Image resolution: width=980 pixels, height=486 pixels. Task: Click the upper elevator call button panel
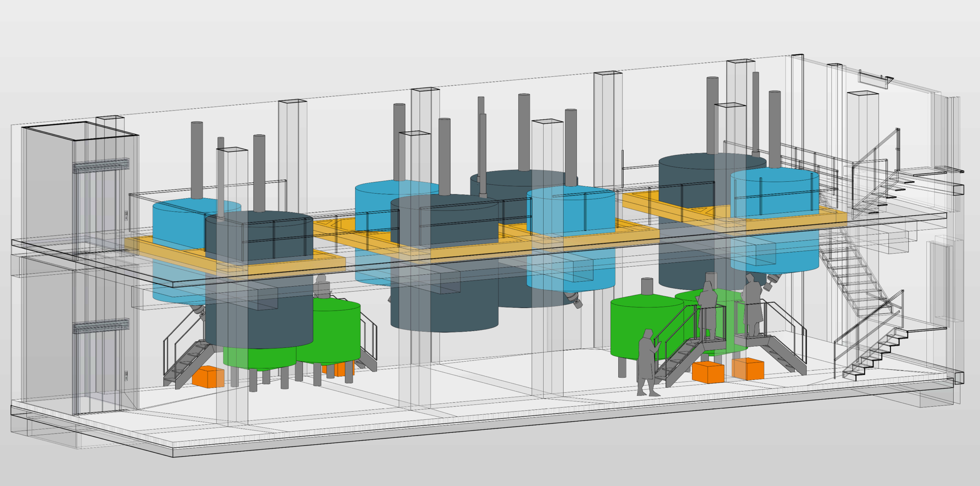(126, 215)
